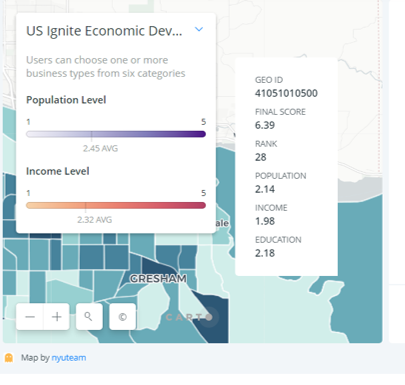Image resolution: width=405 pixels, height=385 pixels.
Task: Click the 2.45 AVG population marker
Action: click(100, 148)
